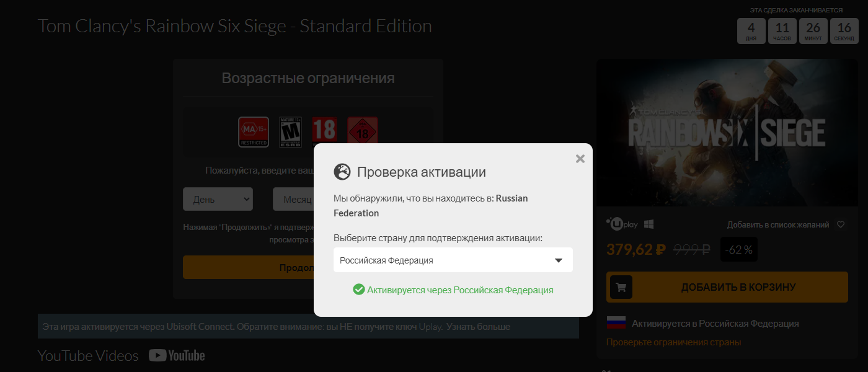Click the USK 18 diamond rating icon
Screen dimensions: 868x372
point(363,131)
